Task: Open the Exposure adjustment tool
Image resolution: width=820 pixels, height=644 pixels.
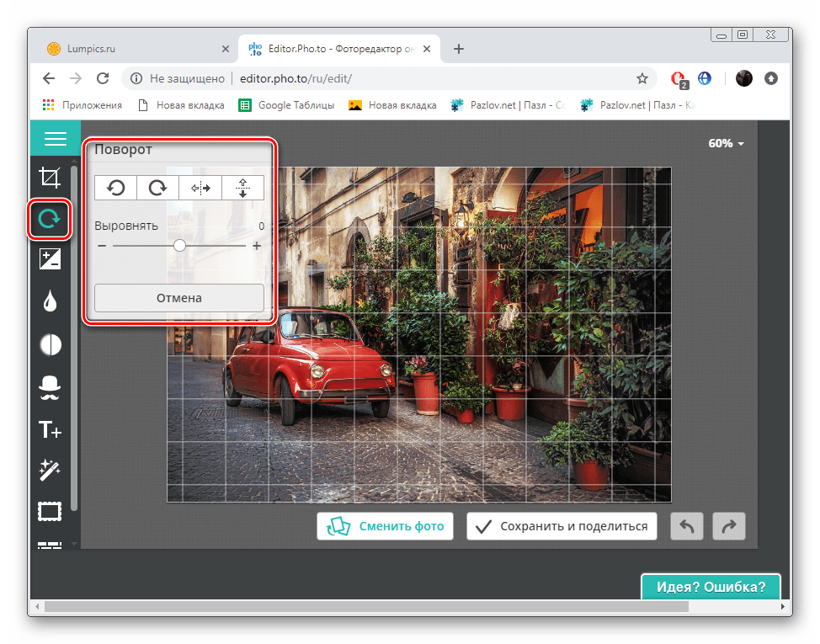Action: click(x=50, y=258)
